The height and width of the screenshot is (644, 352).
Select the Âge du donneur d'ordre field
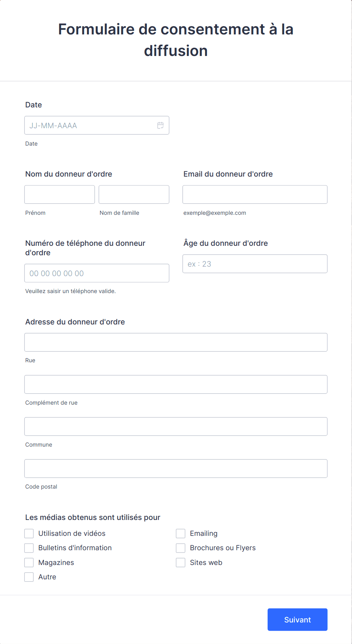pyautogui.click(x=255, y=264)
